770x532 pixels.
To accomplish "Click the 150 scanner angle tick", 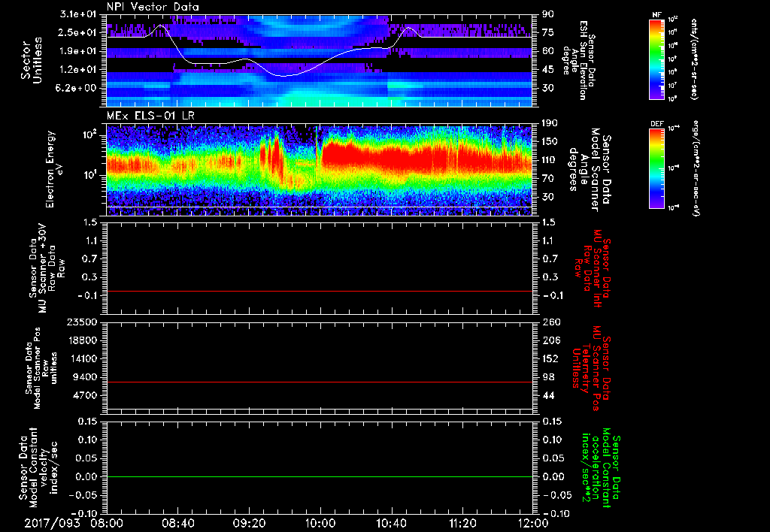I will click(550, 141).
